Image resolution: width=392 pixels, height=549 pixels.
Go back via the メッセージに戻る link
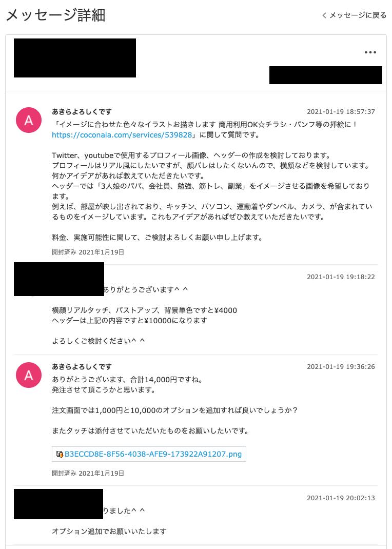click(358, 15)
